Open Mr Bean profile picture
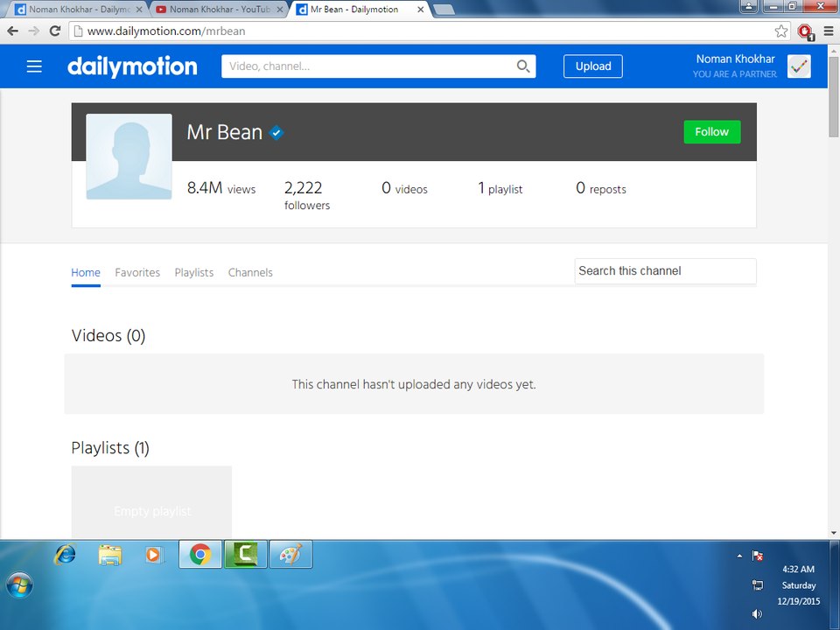The width and height of the screenshot is (840, 630). [x=129, y=157]
